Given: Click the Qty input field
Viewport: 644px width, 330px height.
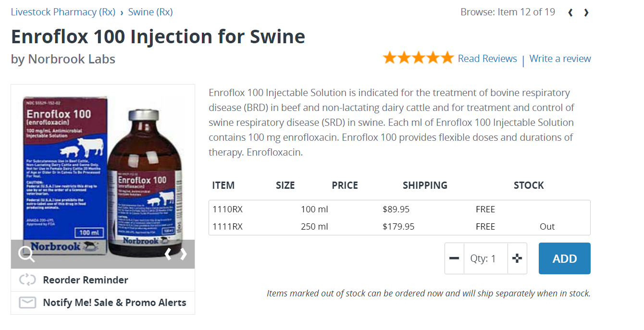Looking at the screenshot, I should point(485,258).
